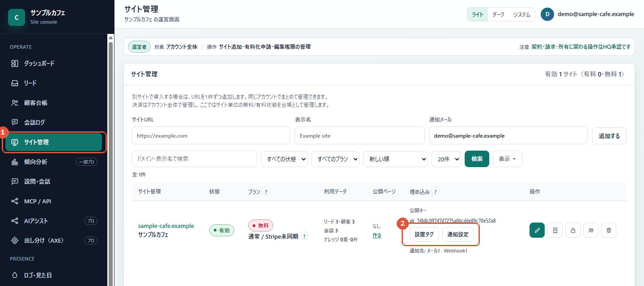The image size is (644, 286).
Task: Click the 状態 column header
Action: 215,191
